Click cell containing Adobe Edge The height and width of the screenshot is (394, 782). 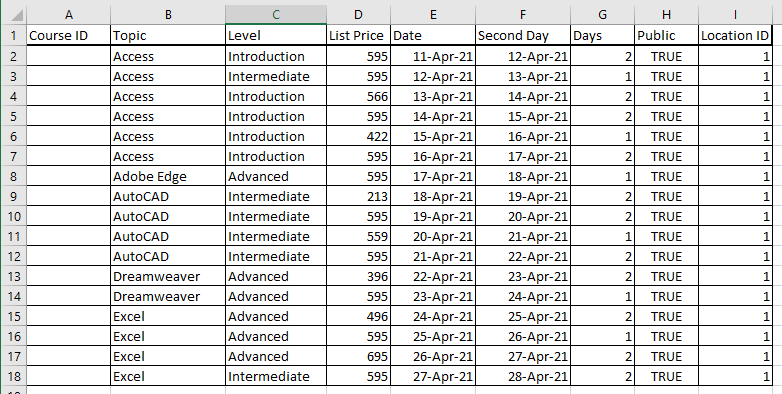coord(168,177)
